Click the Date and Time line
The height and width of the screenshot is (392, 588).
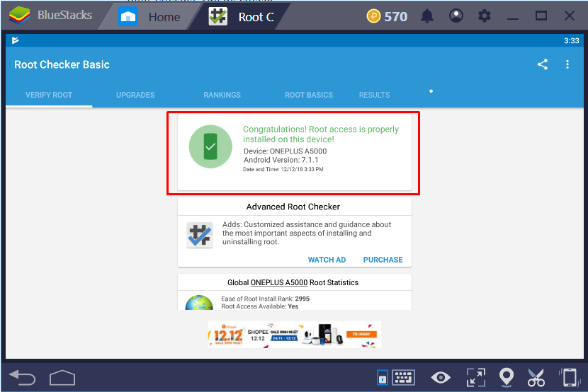click(283, 169)
